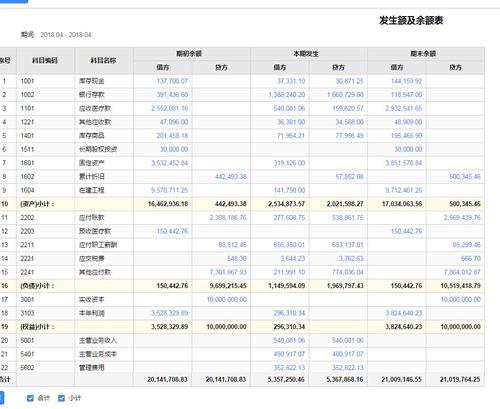
Task: Open the 480,917.07 debit of 主营业务成本
Action: [289, 354]
